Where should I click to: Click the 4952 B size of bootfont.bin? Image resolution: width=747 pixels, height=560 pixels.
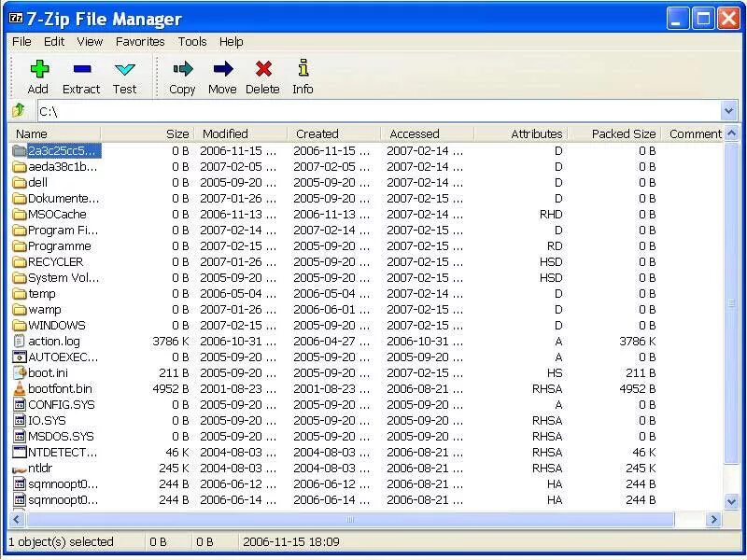click(x=171, y=389)
